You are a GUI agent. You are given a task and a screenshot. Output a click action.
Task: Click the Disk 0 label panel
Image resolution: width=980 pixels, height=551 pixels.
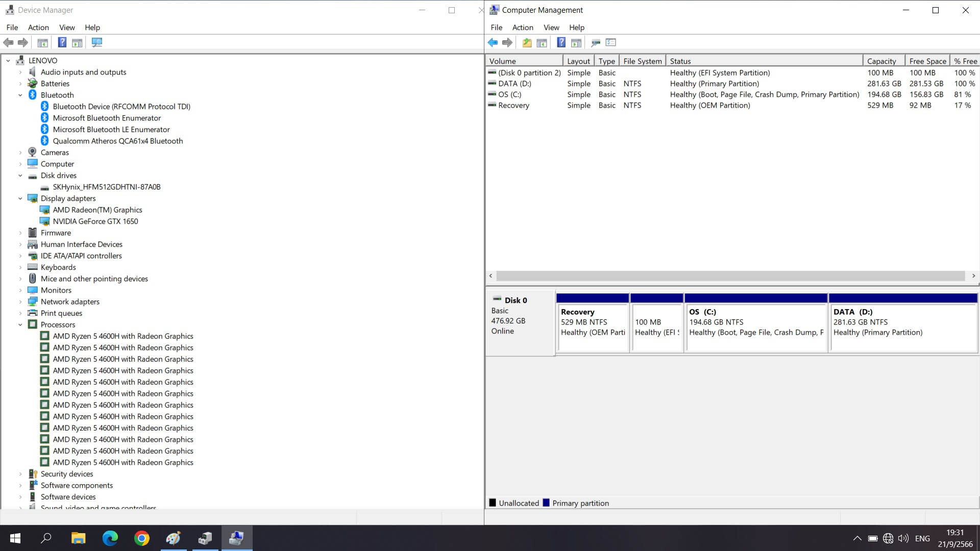click(520, 322)
